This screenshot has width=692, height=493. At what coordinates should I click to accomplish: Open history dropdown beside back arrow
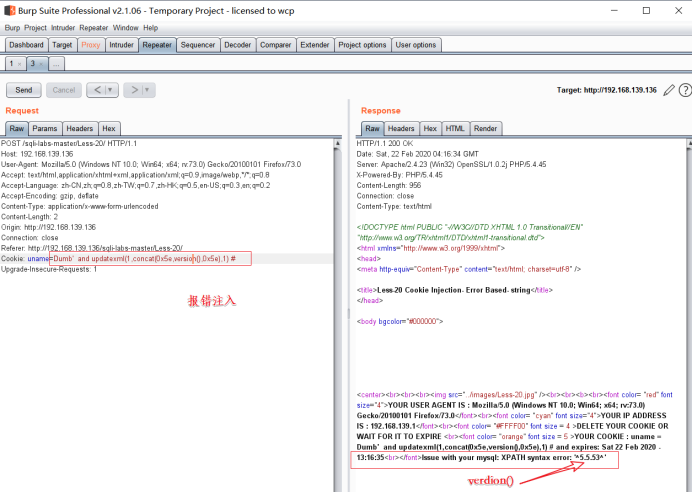110,90
